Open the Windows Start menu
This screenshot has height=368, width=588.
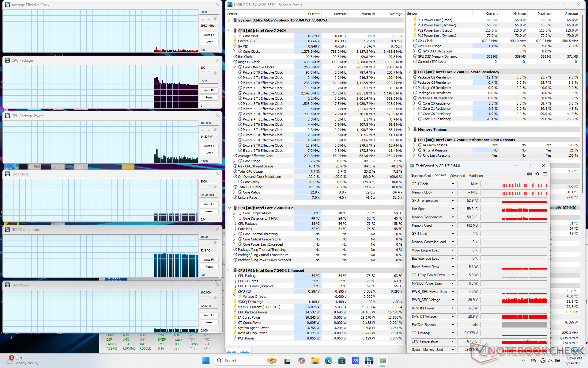(206, 361)
